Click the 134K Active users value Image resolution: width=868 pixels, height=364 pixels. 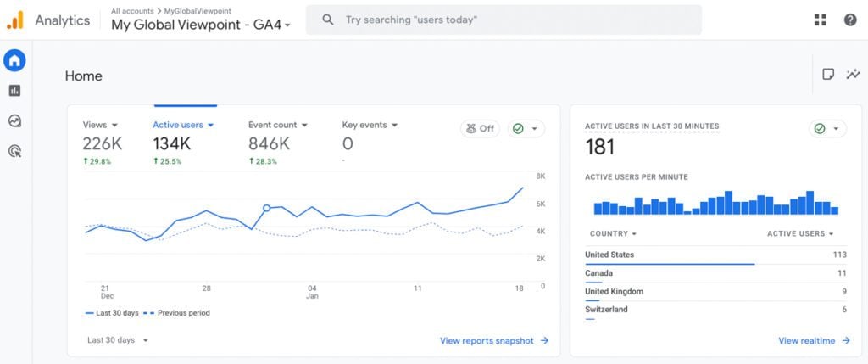[x=171, y=144]
